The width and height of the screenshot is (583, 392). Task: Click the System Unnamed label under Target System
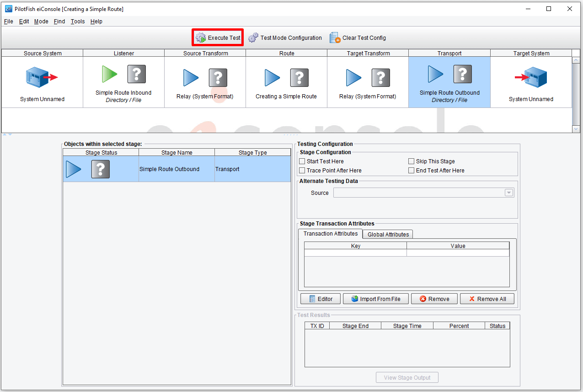click(x=531, y=99)
